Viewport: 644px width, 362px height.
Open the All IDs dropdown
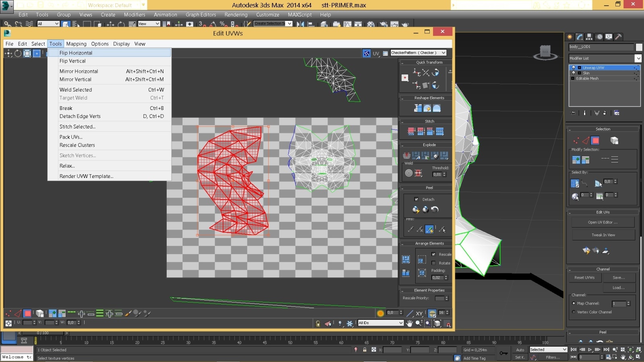(x=381, y=323)
